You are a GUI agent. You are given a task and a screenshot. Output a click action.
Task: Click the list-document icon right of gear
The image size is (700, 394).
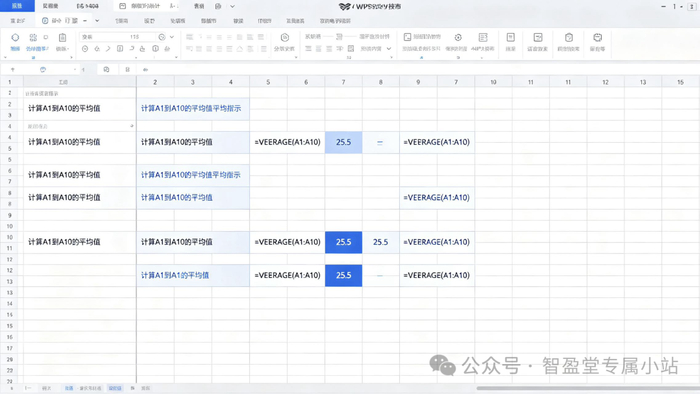coord(483,37)
